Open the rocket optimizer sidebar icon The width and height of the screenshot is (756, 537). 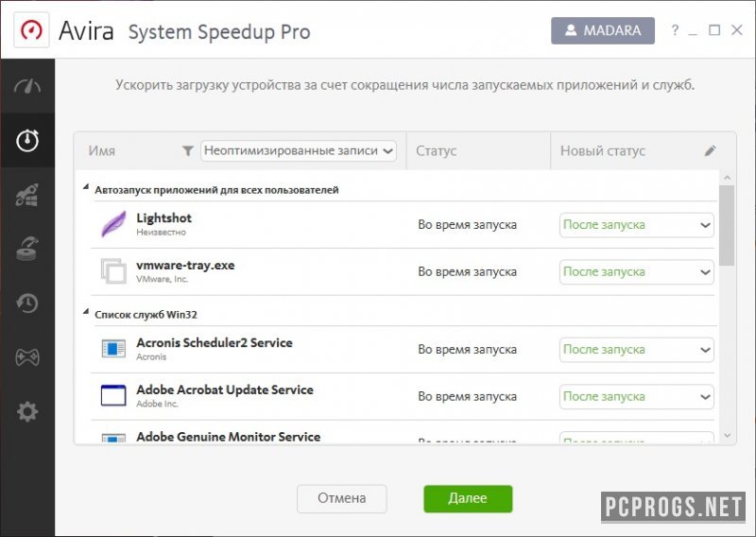tap(27, 195)
